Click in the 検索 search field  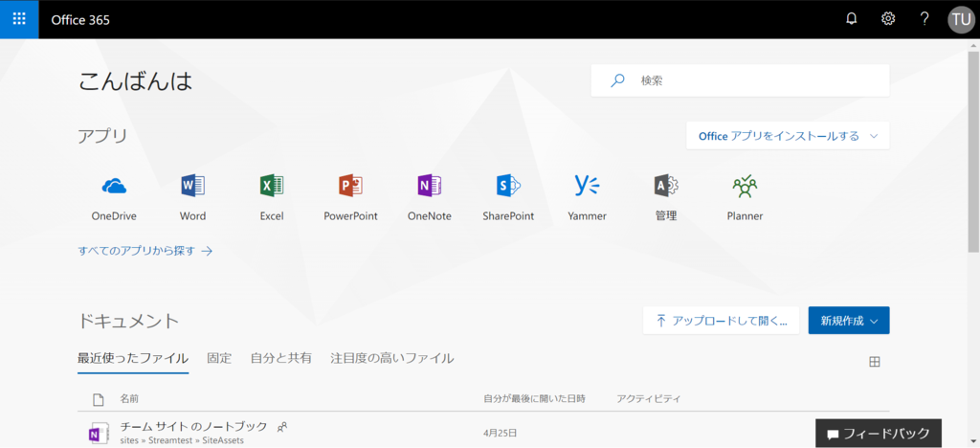click(740, 80)
